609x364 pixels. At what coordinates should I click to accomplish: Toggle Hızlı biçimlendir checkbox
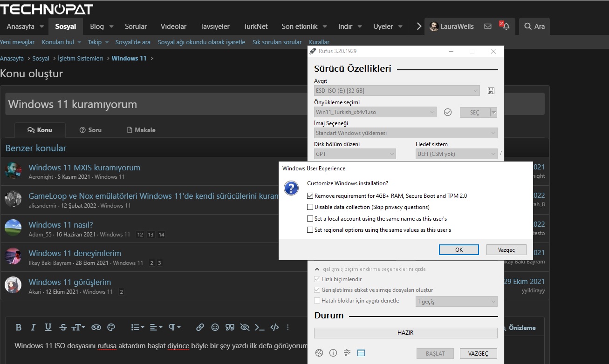coord(317,279)
